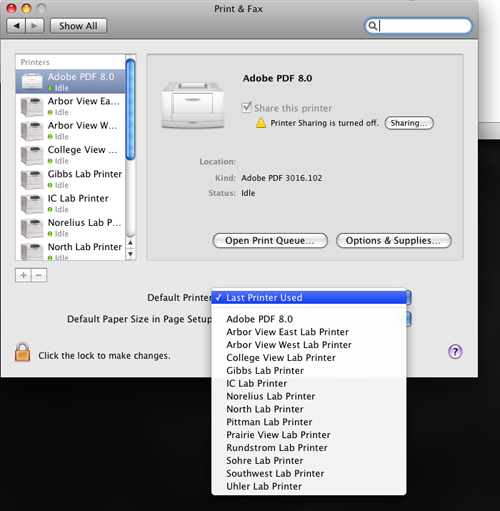Image resolution: width=500 pixels, height=511 pixels.
Task: Click the 'Adobe PDF 3016.102' kind value
Action: [282, 178]
